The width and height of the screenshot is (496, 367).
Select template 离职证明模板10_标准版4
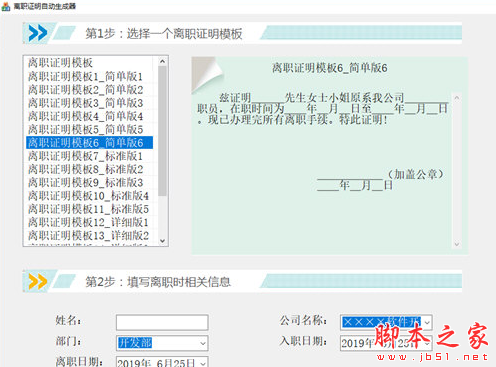click(x=89, y=196)
